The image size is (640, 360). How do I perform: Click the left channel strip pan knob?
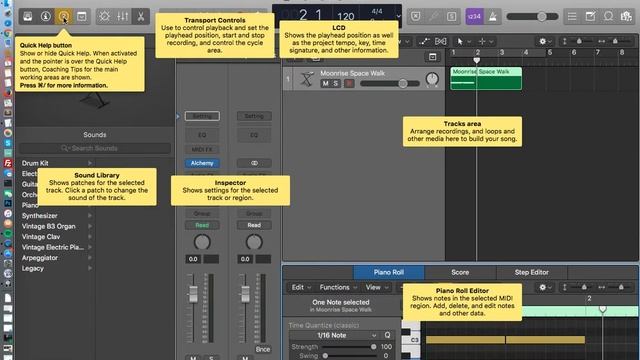[x=202, y=242]
